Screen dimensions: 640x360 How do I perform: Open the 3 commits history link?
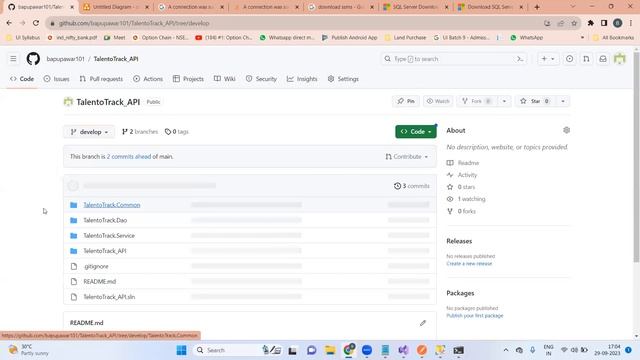[x=411, y=186]
